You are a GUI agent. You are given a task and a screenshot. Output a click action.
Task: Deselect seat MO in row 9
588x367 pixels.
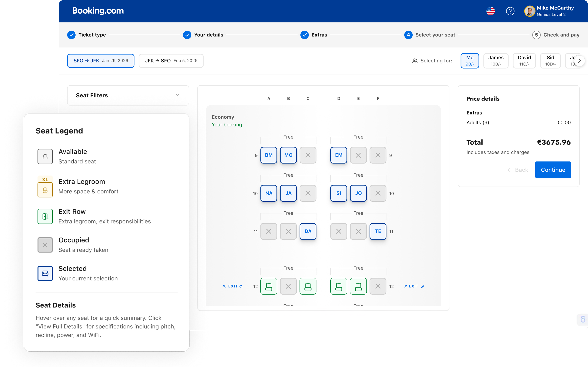(288, 155)
